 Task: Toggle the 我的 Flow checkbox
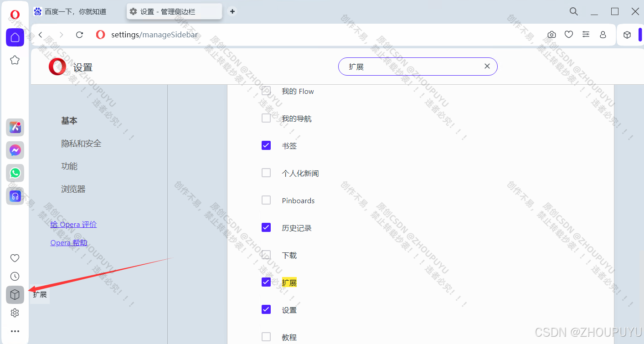coord(266,91)
